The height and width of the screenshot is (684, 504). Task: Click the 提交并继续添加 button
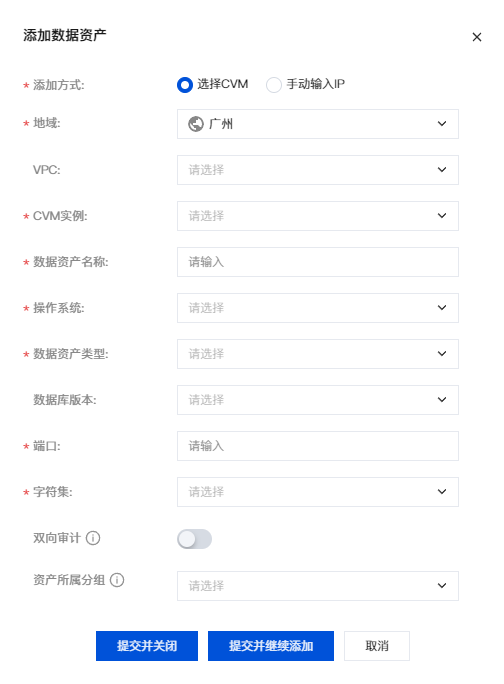click(x=271, y=646)
